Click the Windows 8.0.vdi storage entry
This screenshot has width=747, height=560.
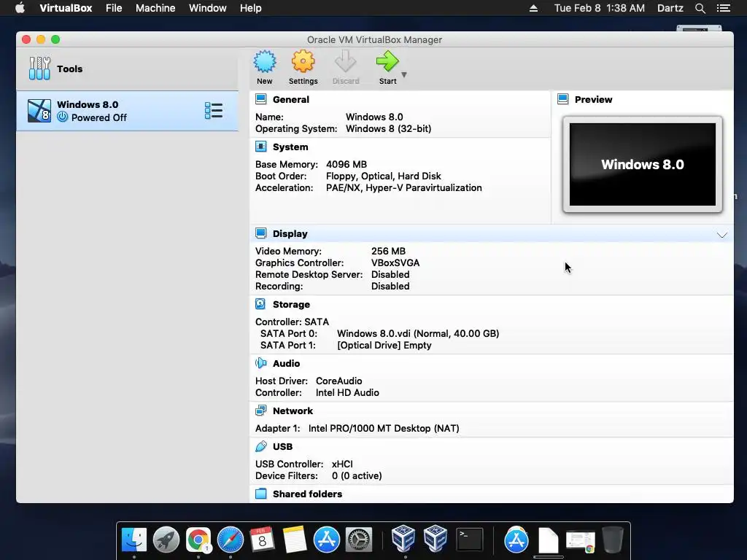pos(418,333)
